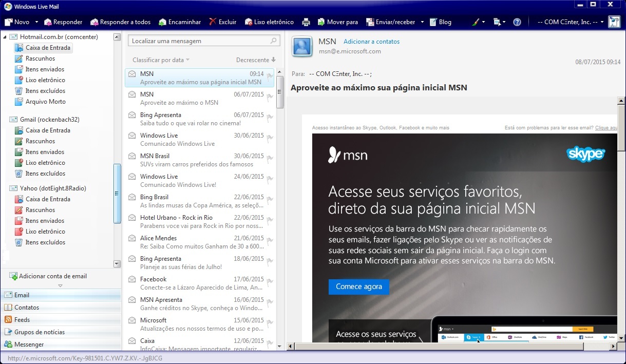Click Enviar/receber to sync mail
This screenshot has width=626, height=364.
[391, 22]
